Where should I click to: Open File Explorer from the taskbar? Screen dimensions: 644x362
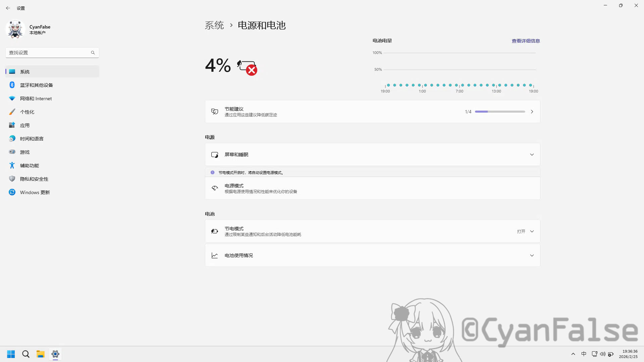[x=40, y=354]
